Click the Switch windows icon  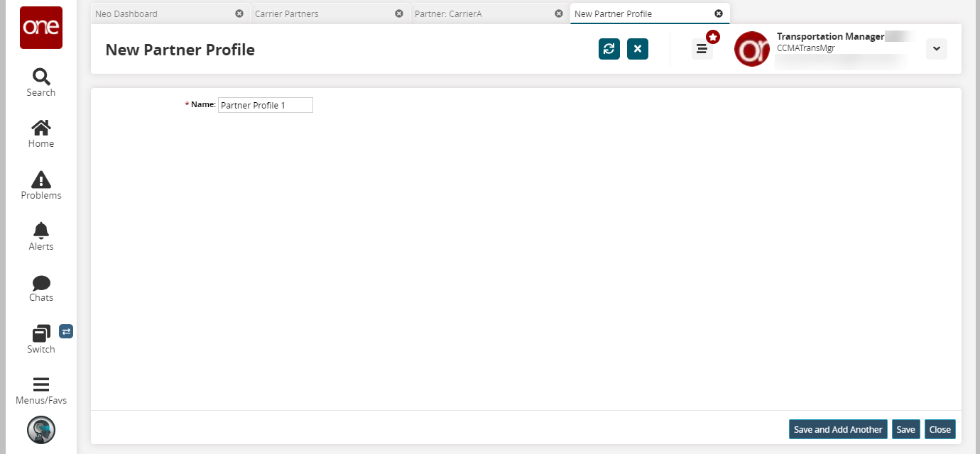click(41, 333)
